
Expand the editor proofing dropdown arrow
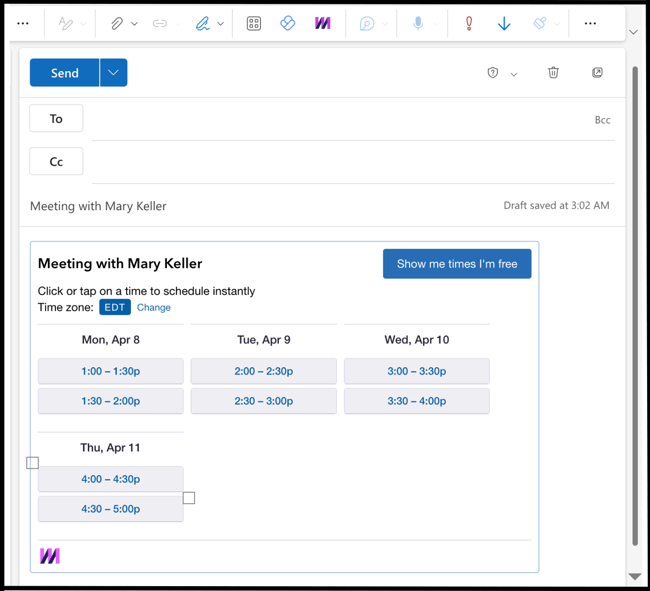(557, 24)
